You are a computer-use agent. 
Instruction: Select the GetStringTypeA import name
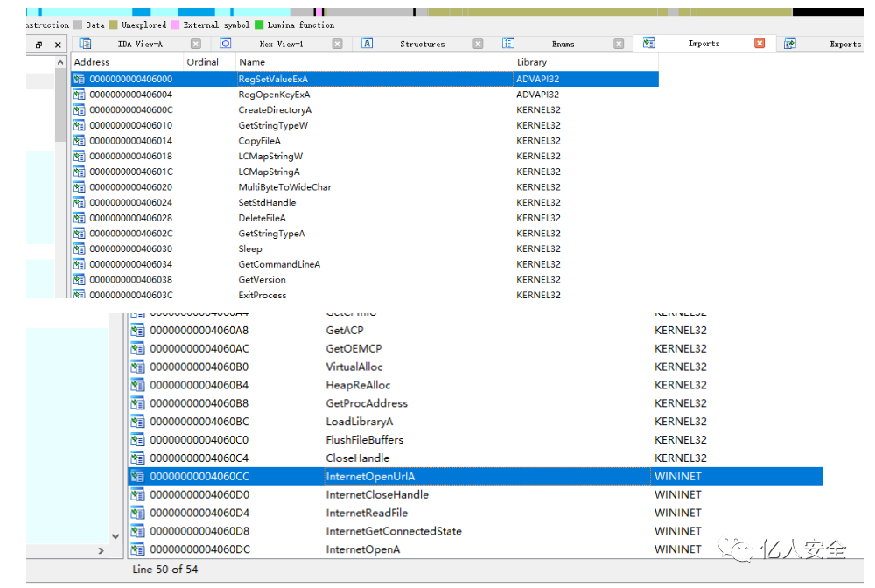[272, 234]
